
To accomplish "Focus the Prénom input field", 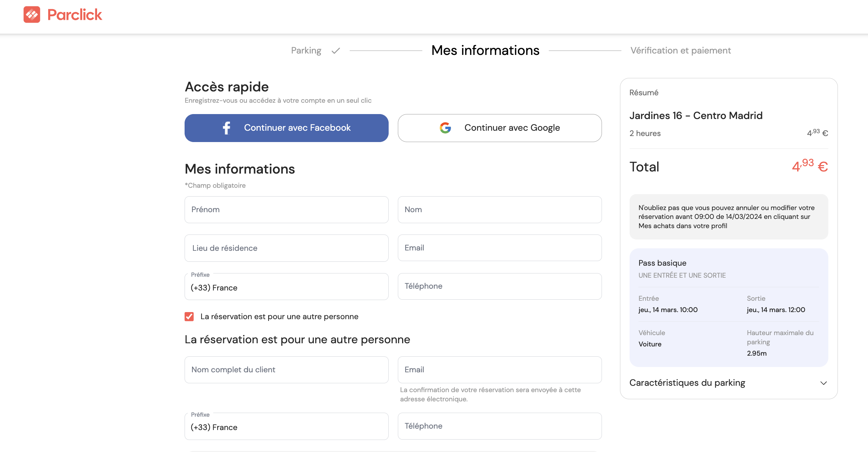I will pyautogui.click(x=286, y=210).
